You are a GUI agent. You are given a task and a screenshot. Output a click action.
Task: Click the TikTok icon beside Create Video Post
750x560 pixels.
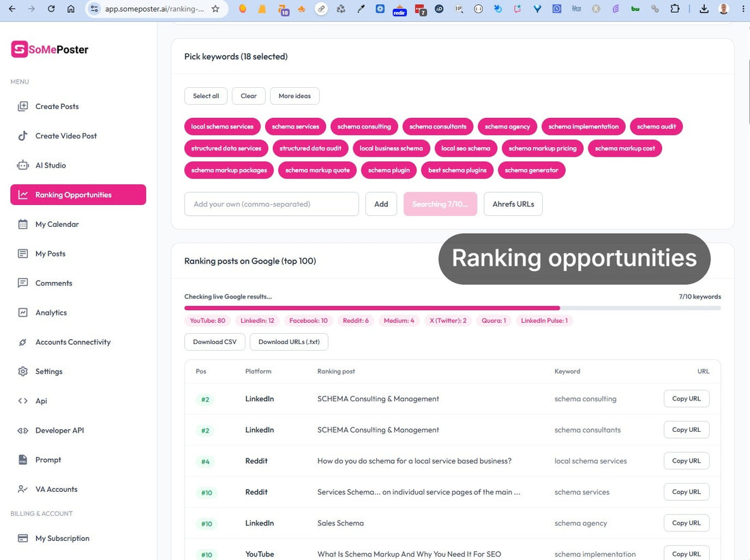click(22, 136)
